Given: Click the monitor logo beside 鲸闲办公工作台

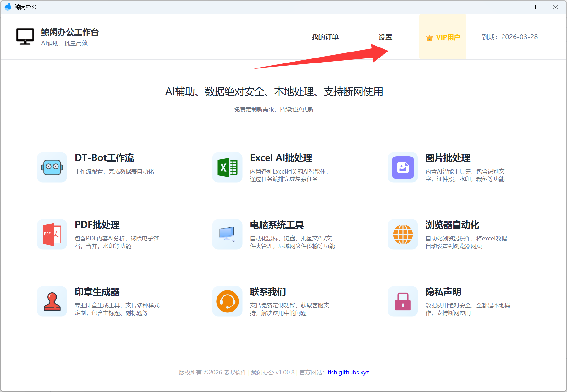Looking at the screenshot, I should coord(25,36).
